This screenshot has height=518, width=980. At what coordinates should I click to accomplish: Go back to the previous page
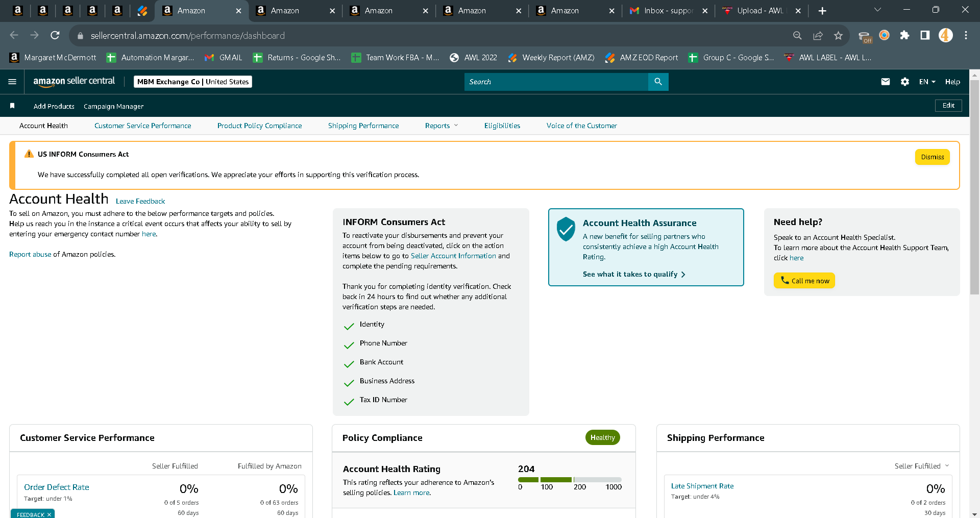[14, 35]
